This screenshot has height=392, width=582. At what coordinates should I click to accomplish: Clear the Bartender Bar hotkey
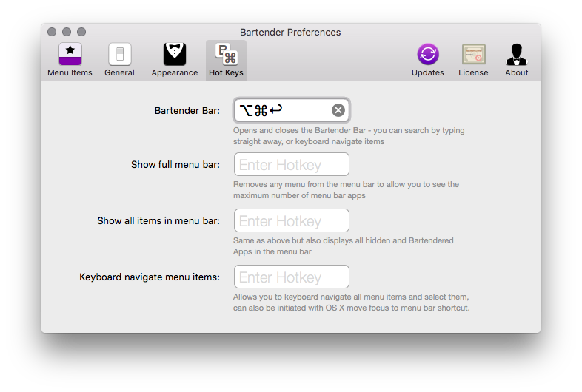(x=338, y=110)
